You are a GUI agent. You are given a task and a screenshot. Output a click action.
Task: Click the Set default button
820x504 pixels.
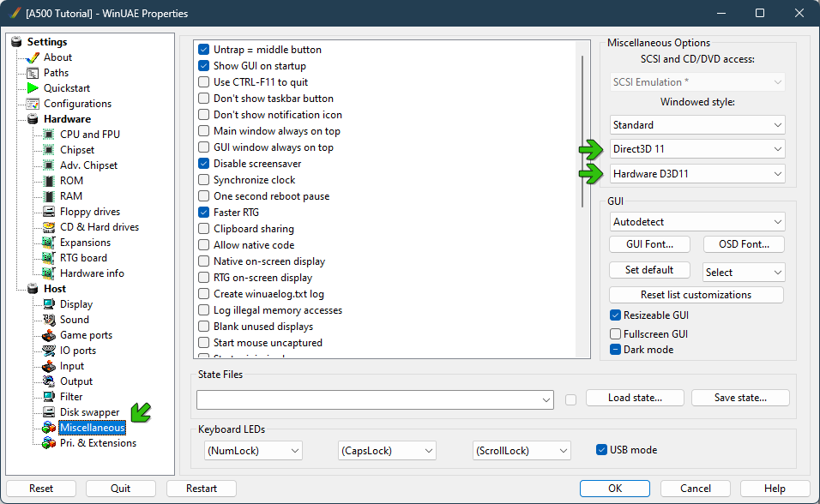coord(649,270)
